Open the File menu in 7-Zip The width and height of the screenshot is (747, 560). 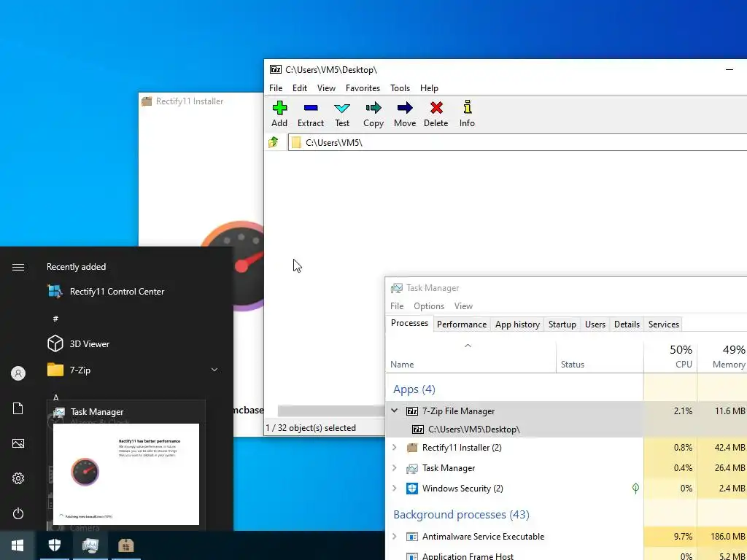point(276,88)
